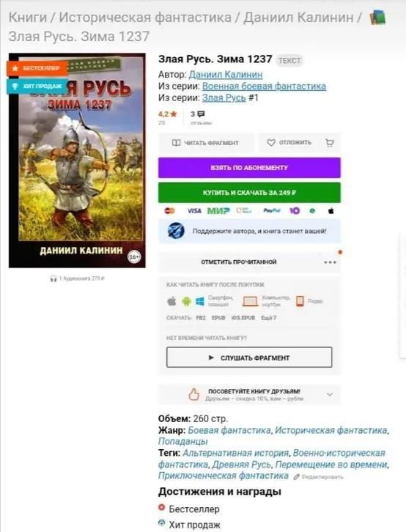The height and width of the screenshot is (532, 406).
Task: Open the reviews speech bubble icon
Action: pos(201,114)
